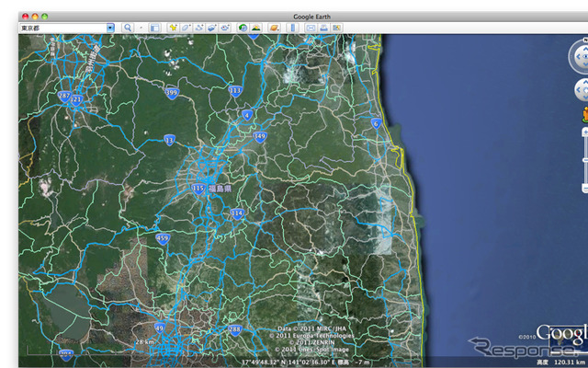Click route 114 shield marker
The width and height of the screenshot is (588, 368).
click(x=237, y=214)
